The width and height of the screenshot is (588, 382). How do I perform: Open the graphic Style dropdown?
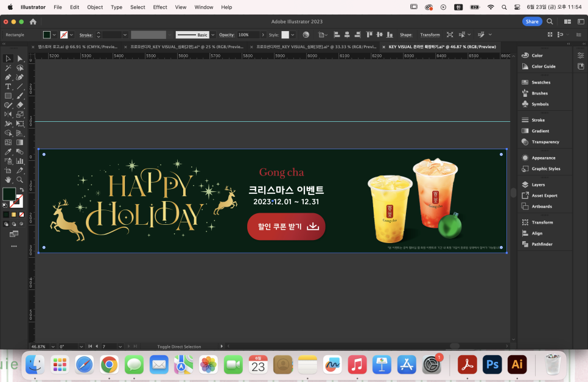293,35
